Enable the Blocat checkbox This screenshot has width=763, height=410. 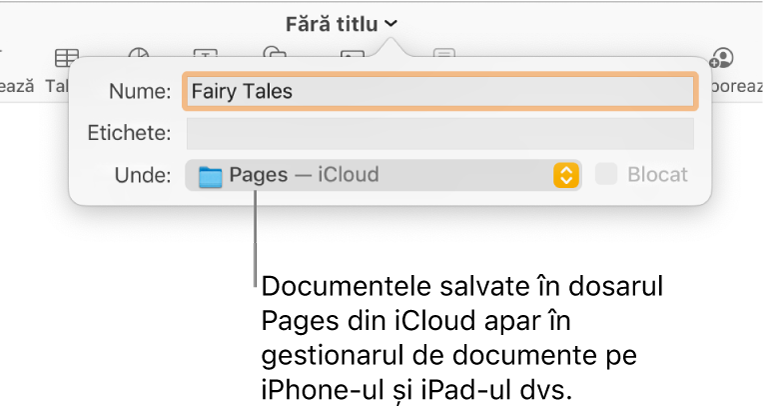[607, 175]
